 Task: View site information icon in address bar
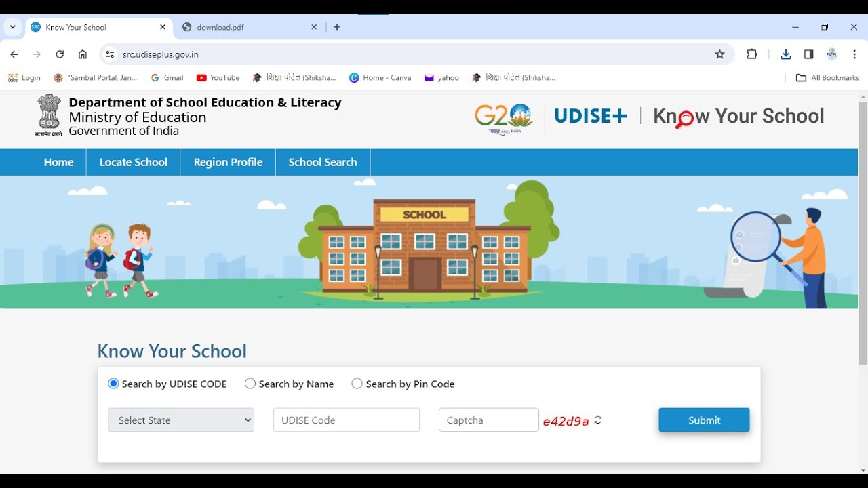(x=110, y=54)
